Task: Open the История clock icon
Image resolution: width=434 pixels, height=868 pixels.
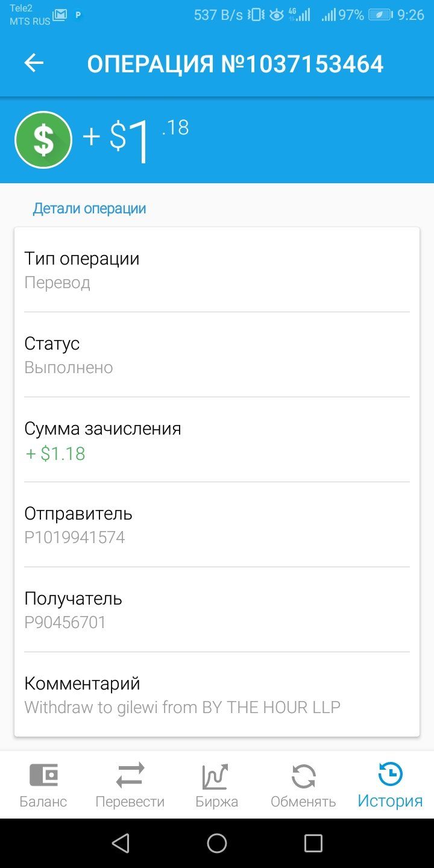Action: (390, 775)
